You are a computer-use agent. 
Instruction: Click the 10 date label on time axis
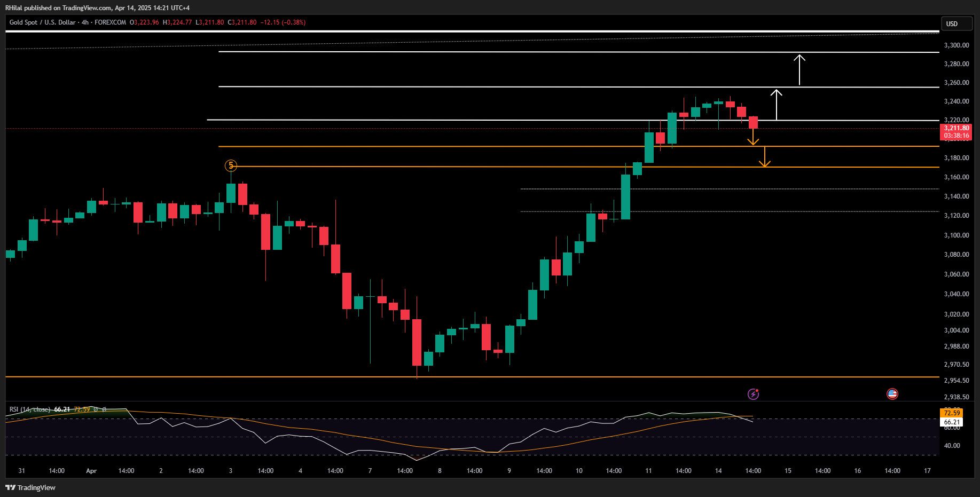coord(579,471)
